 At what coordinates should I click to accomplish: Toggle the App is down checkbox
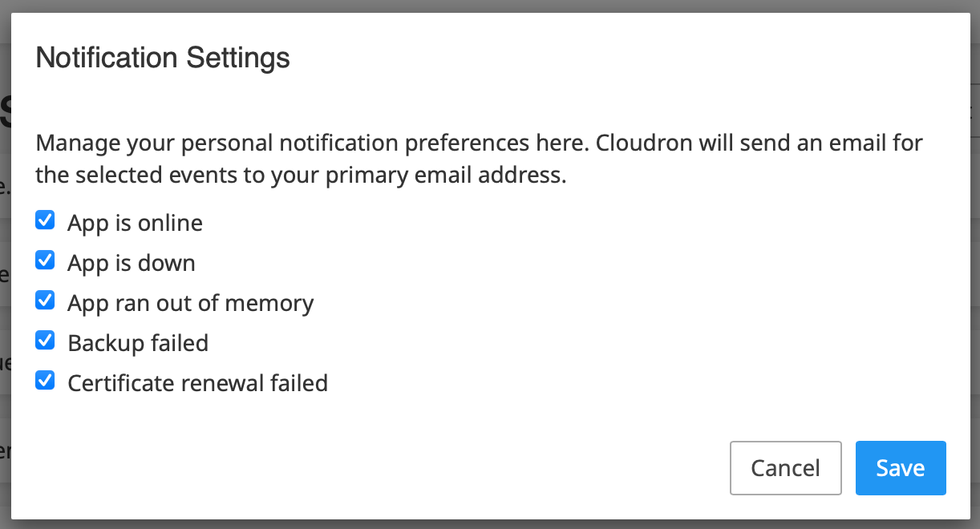point(46,260)
